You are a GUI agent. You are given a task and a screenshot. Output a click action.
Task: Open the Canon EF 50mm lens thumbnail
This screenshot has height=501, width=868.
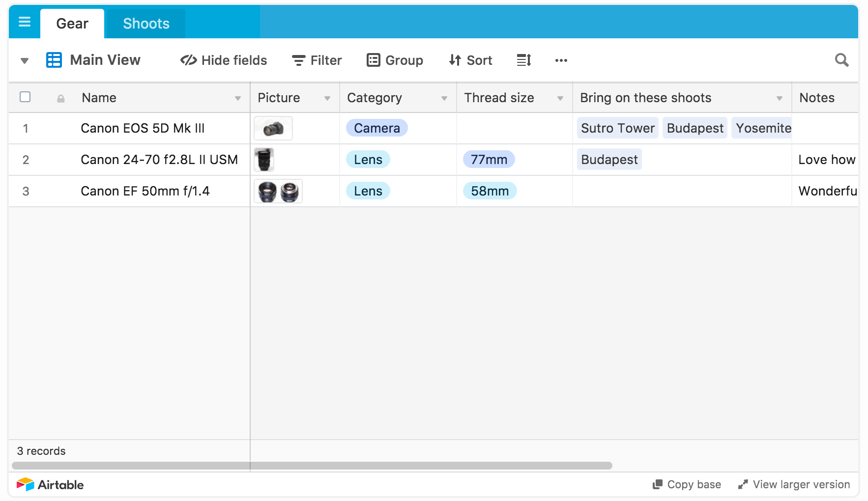pos(278,191)
